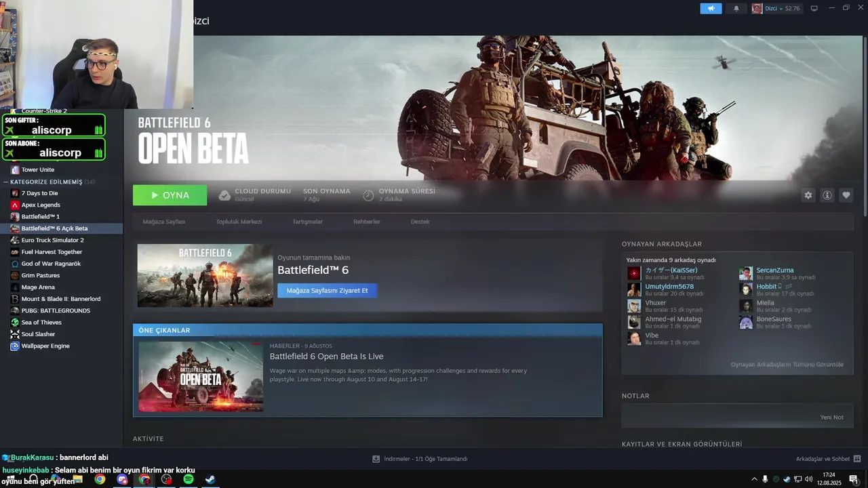
Task: Click İndirmeler status text
Action: tap(425, 459)
